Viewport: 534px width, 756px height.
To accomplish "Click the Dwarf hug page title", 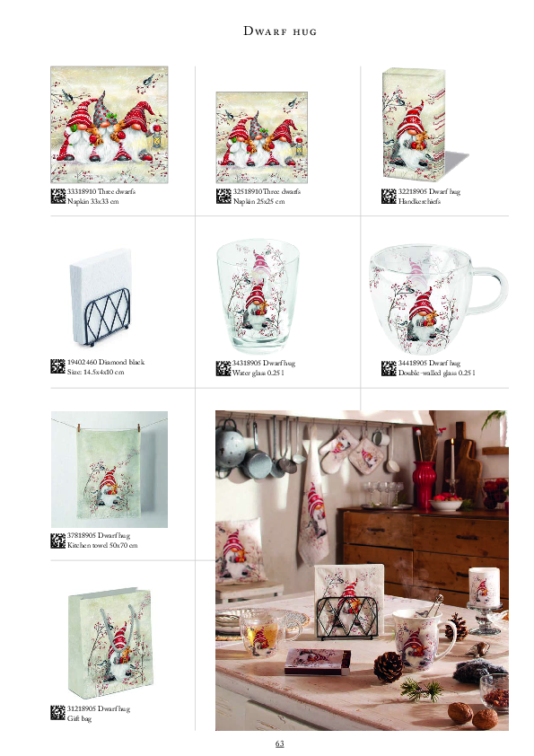I will (x=280, y=31).
